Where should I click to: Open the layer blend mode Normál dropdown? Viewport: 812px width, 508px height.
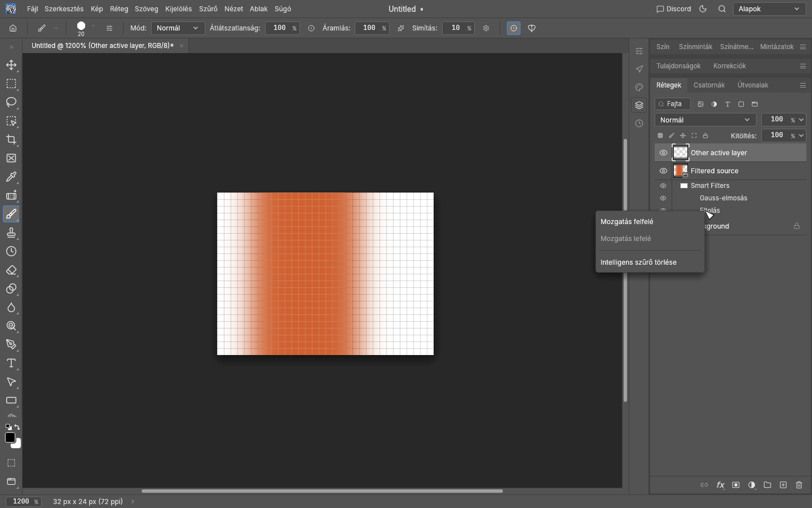[x=705, y=120]
